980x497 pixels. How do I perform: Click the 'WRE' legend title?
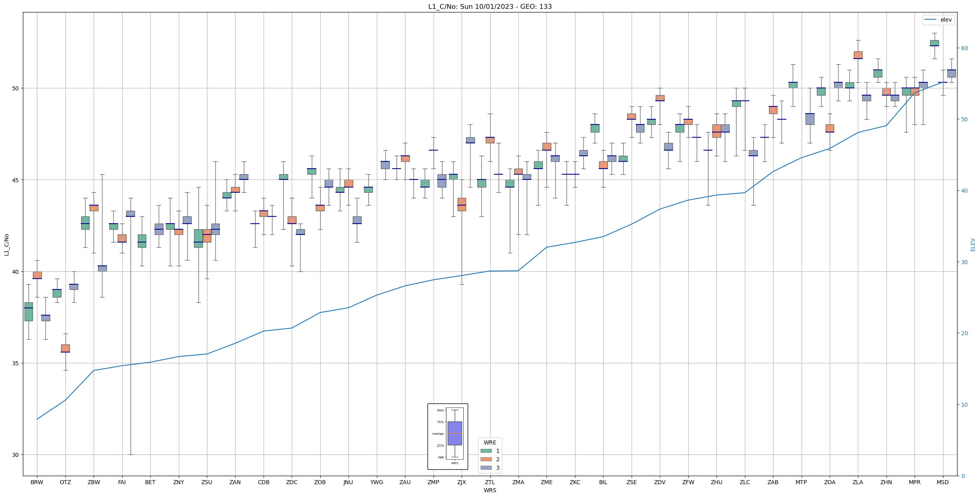490,442
